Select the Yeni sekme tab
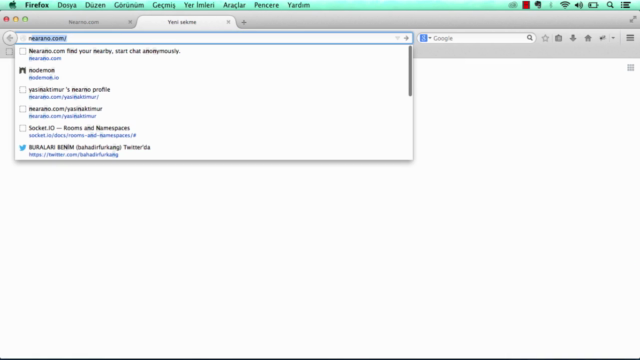The height and width of the screenshot is (360, 640). (182, 22)
